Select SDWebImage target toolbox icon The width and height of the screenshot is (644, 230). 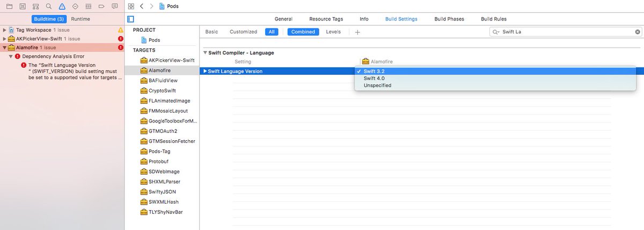click(x=144, y=171)
